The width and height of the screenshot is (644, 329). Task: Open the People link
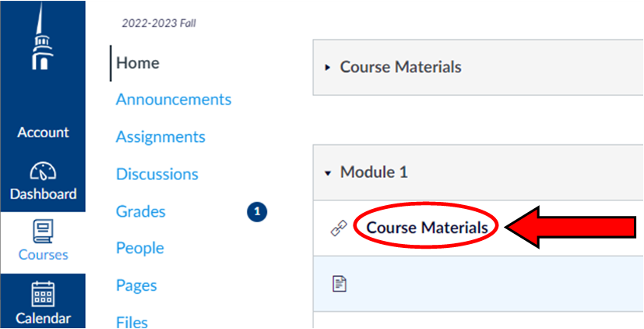(x=140, y=248)
